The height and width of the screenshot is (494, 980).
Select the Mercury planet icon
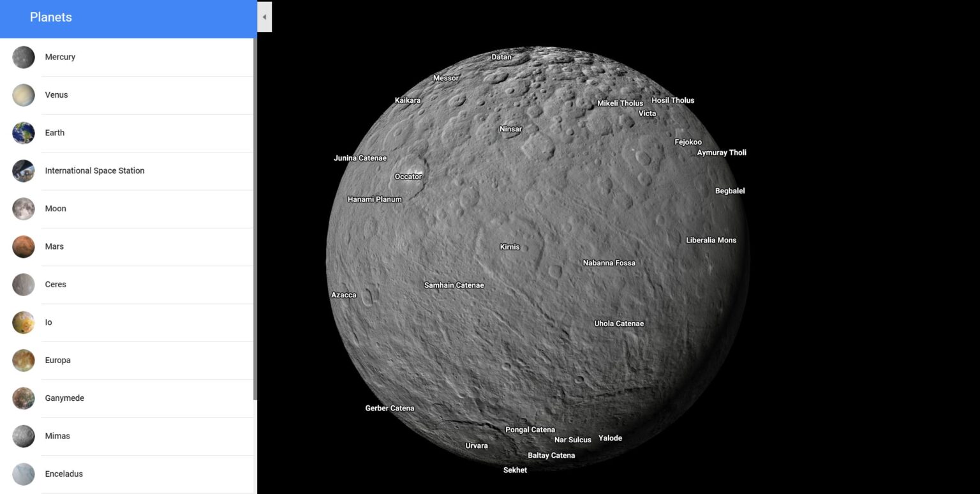pyautogui.click(x=23, y=57)
